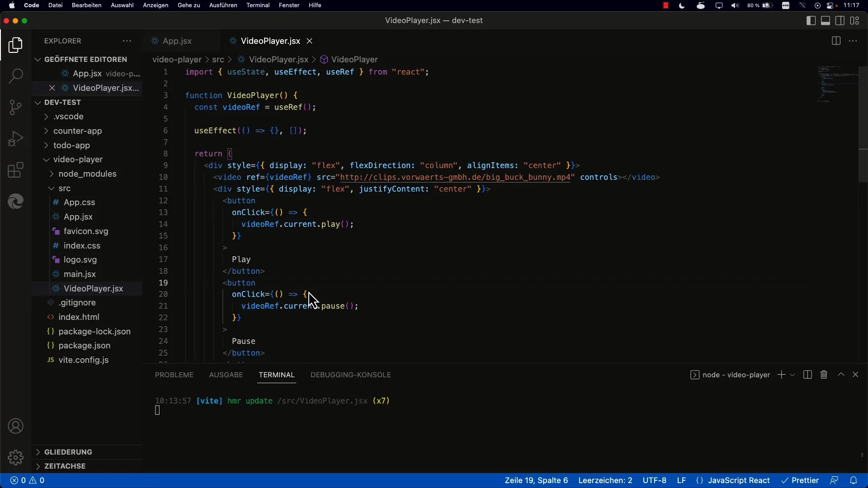Toggle the secondary sidebar layout button
This screenshot has height=488, width=868.
(840, 21)
